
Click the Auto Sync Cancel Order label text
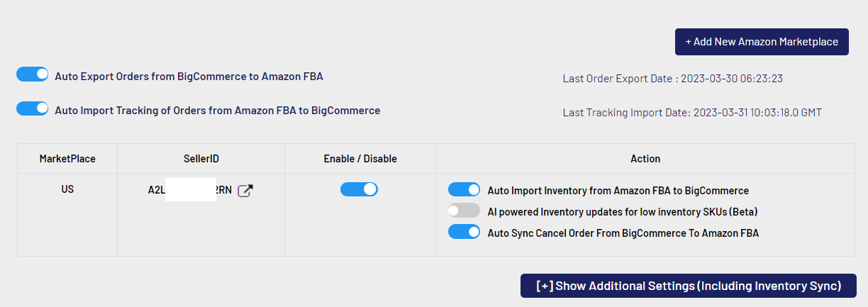point(623,233)
